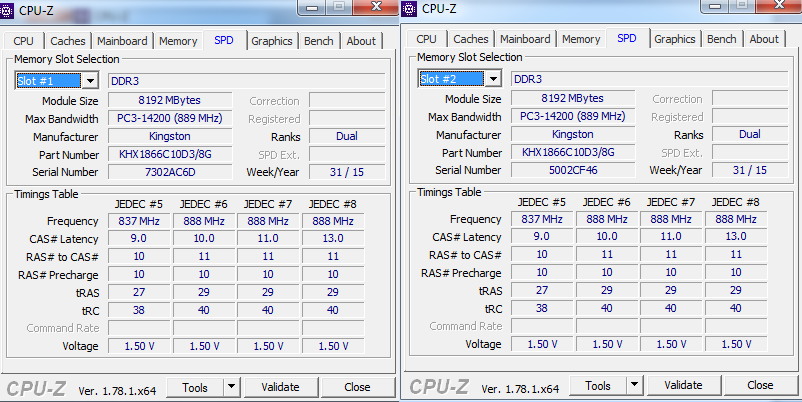Click Validate button in right window
This screenshot has height=402, width=802.
click(683, 385)
